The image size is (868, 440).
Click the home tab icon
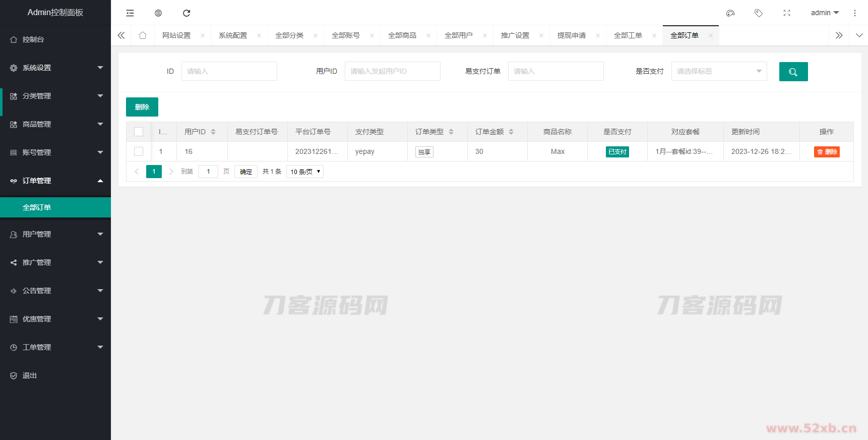143,35
